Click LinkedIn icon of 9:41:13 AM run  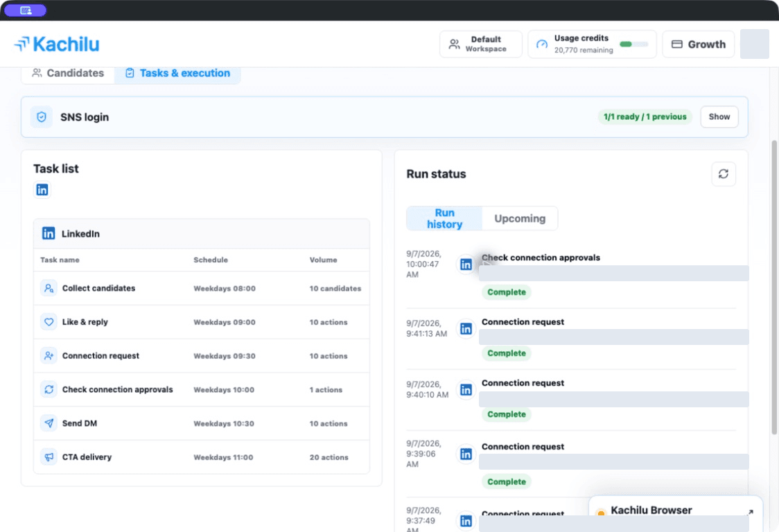click(466, 329)
